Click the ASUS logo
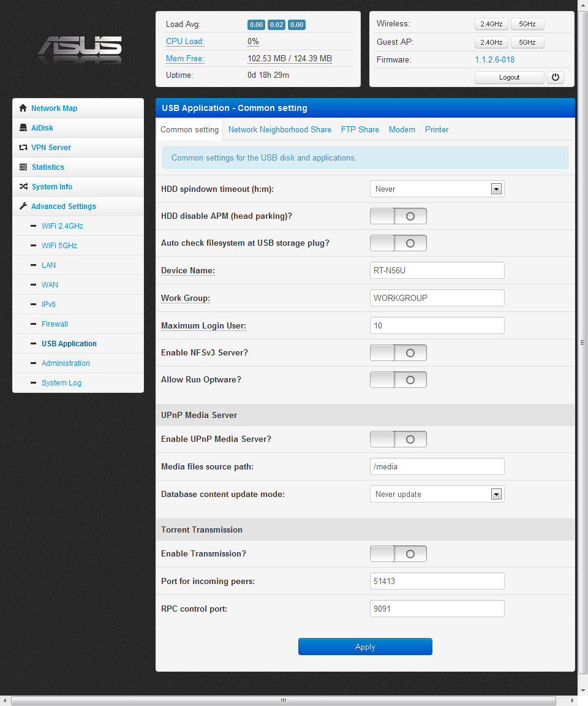588x706 pixels. (80, 49)
